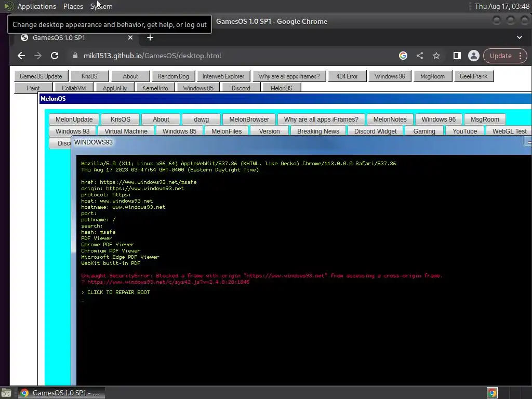This screenshot has width=532, height=399.
Task: Open the Gaming app
Action: pos(424,131)
